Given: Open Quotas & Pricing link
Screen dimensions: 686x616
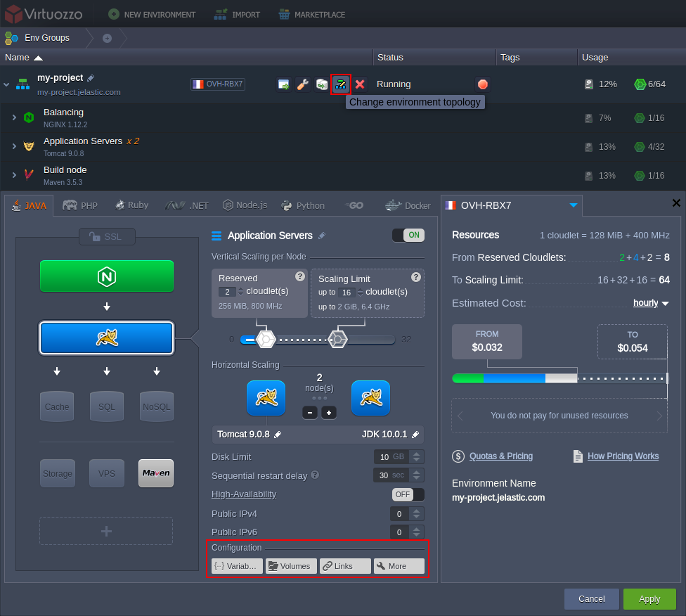Looking at the screenshot, I should pyautogui.click(x=501, y=456).
